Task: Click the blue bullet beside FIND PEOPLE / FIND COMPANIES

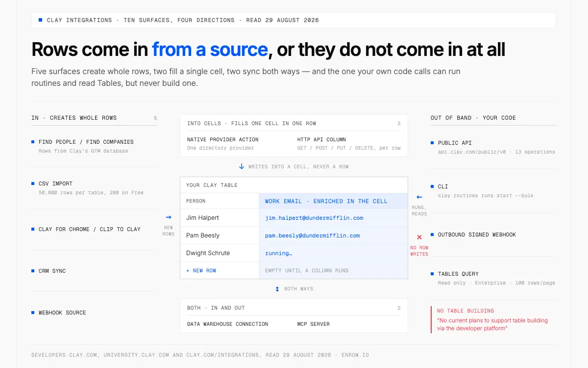Action: click(33, 141)
